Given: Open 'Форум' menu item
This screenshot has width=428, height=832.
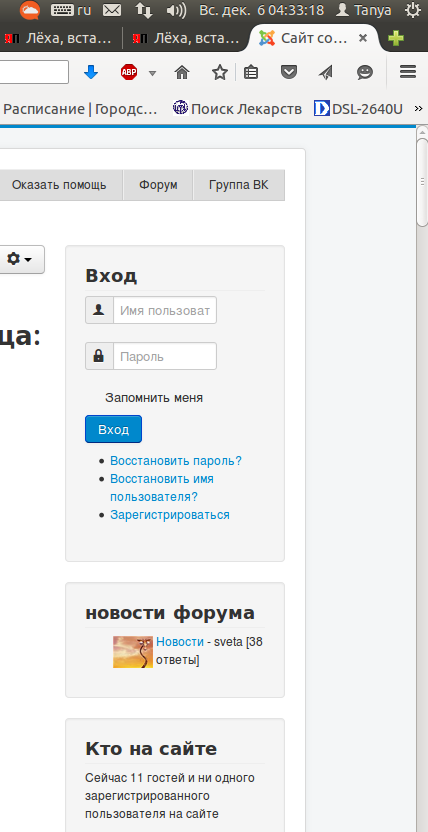Looking at the screenshot, I should tap(158, 185).
